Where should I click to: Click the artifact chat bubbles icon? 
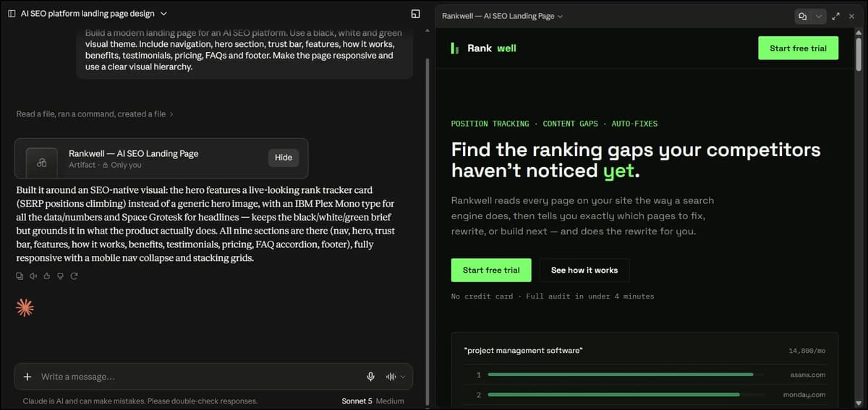[x=802, y=16]
